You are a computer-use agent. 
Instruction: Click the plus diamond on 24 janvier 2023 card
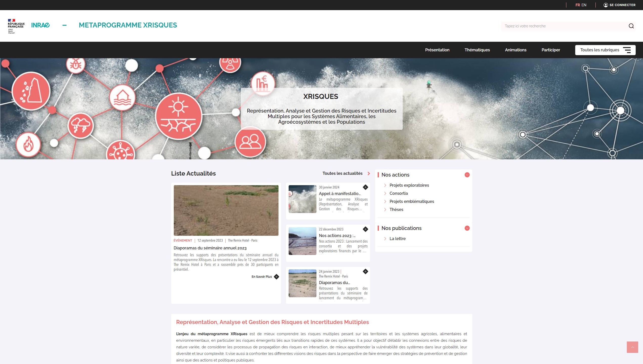365,271
